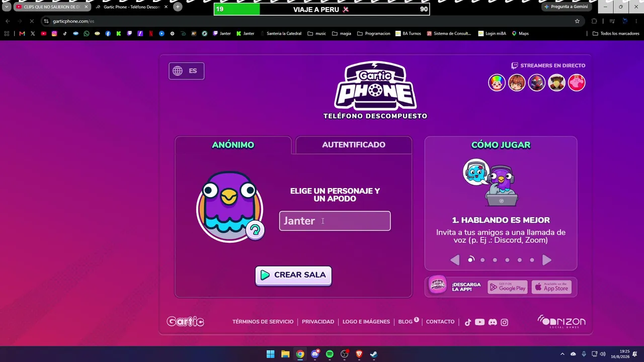
Task: Open TÉRMINOS DE SERVICIO link
Action: click(263, 322)
